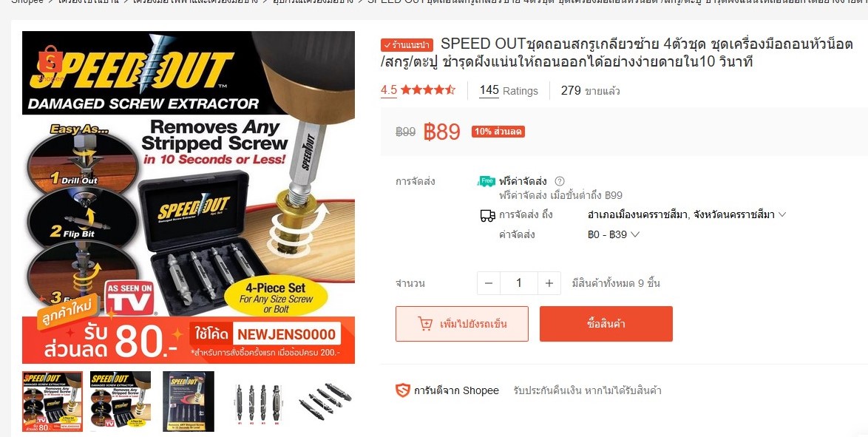The width and height of the screenshot is (868, 437).
Task: Click the Shopee guarantee shield icon
Action: [x=402, y=390]
